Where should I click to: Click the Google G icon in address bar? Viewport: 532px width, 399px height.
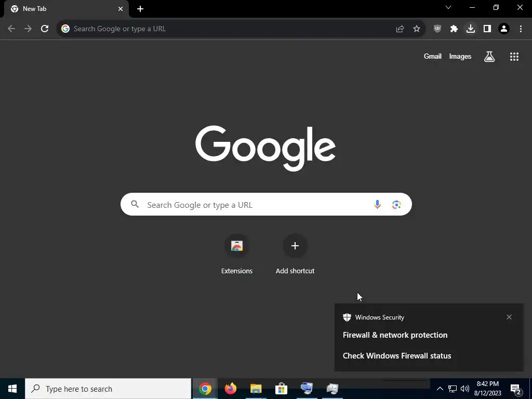(x=65, y=29)
